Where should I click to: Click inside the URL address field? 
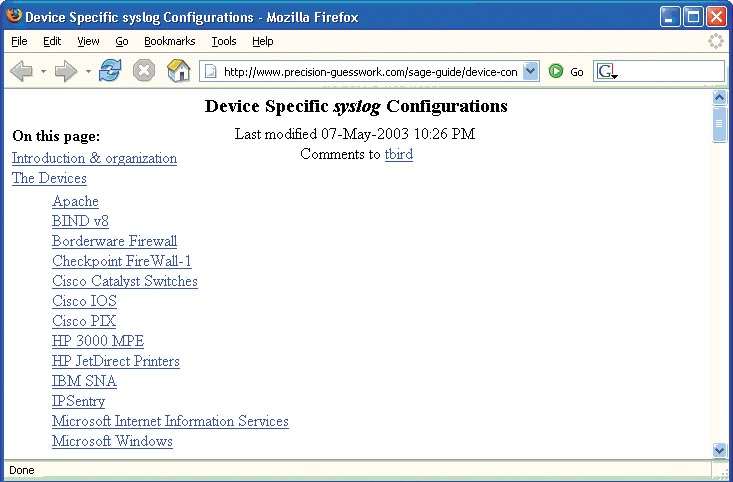pyautogui.click(x=370, y=72)
